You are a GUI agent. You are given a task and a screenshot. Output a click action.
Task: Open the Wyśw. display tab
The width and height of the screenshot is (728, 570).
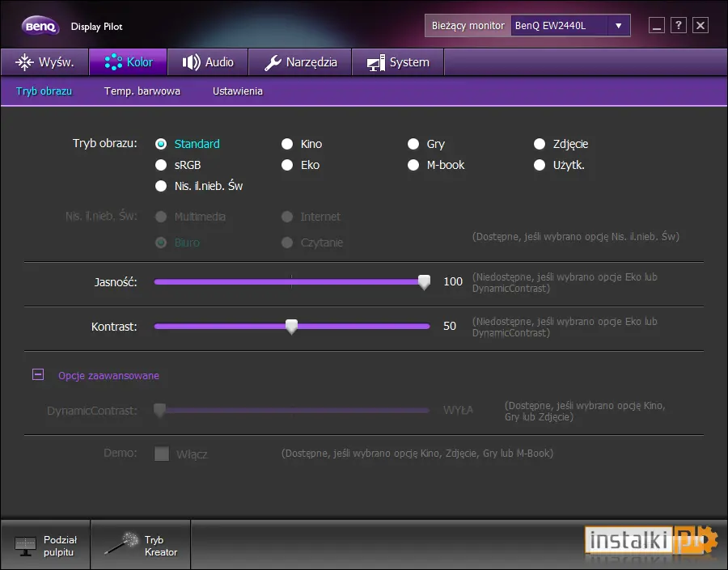click(44, 62)
